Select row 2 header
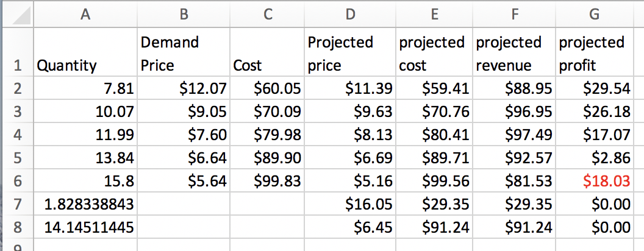Image resolution: width=644 pixels, height=251 pixels. coord(16,90)
